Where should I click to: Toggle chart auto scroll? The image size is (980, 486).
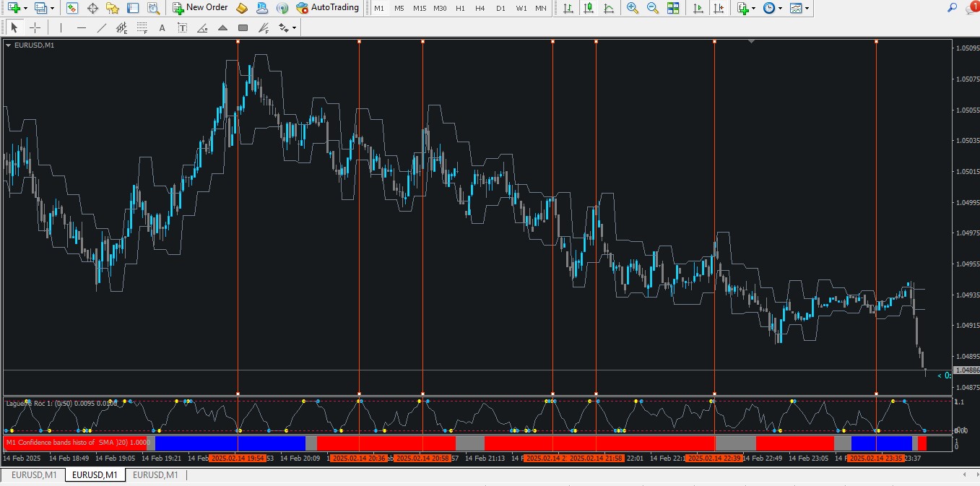click(x=698, y=8)
